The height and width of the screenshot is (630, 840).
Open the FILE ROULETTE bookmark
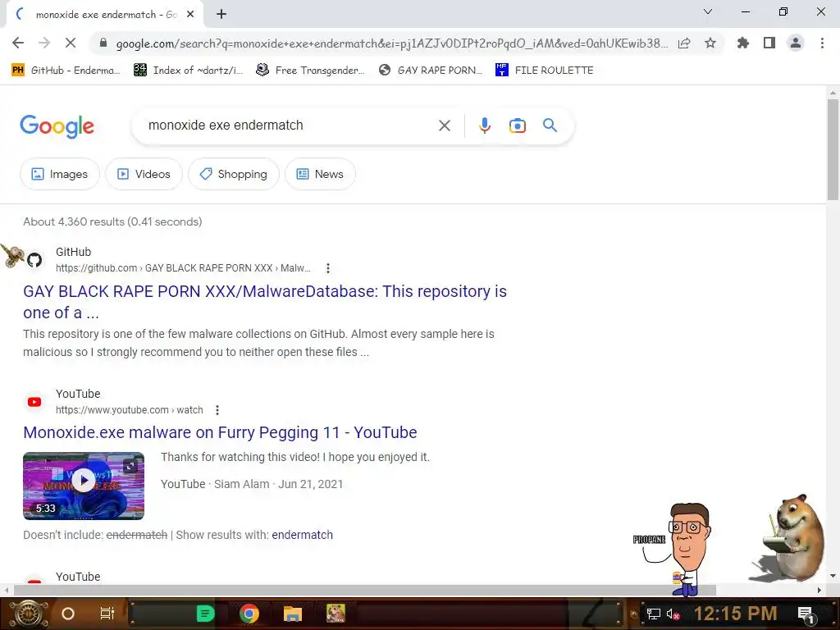[x=545, y=71]
